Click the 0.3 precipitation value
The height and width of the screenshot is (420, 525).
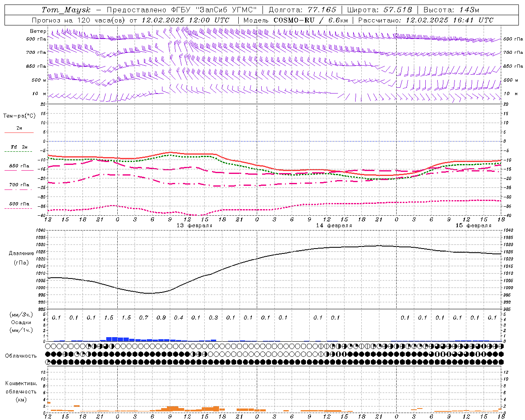(x=213, y=317)
